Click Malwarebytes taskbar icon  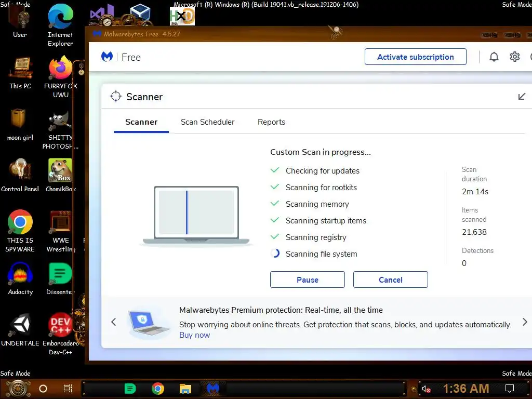point(212,388)
